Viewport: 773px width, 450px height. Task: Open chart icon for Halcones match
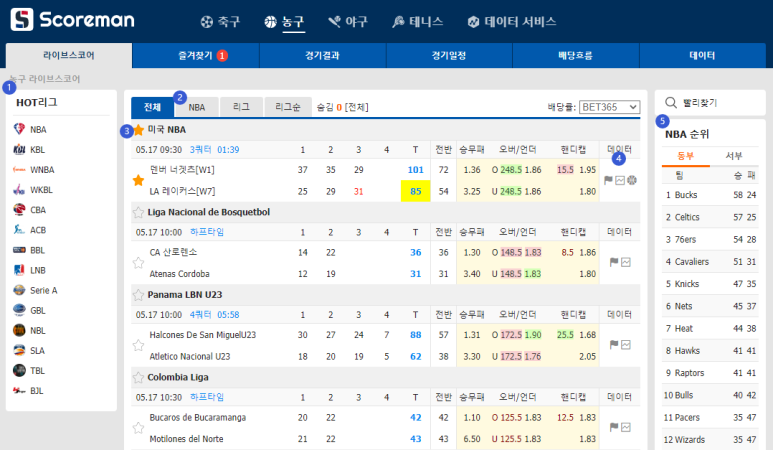(626, 345)
